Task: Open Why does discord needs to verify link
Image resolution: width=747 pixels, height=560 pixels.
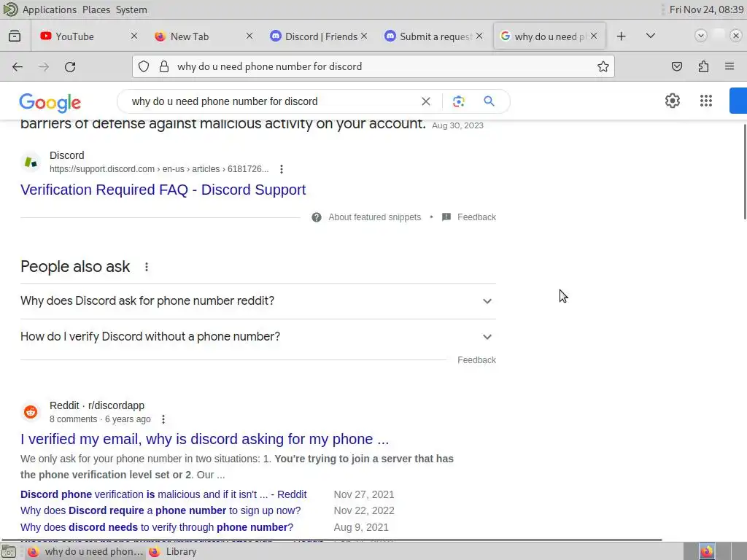Action: coord(157,527)
